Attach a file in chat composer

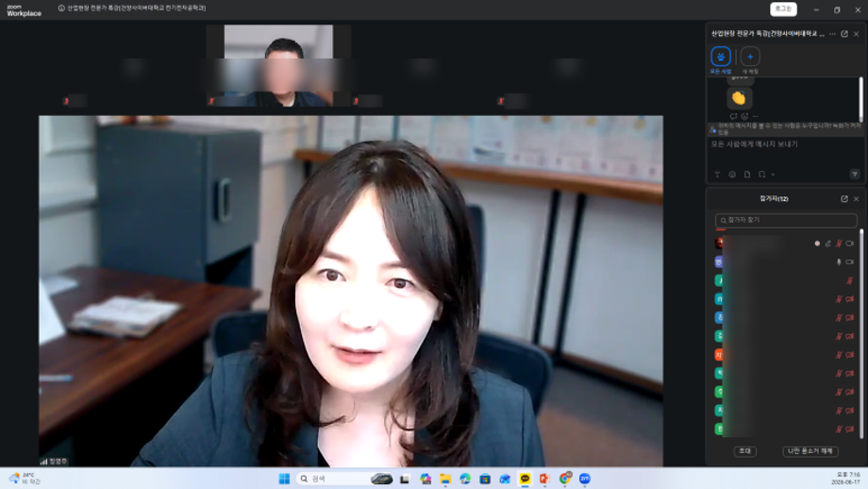747,175
